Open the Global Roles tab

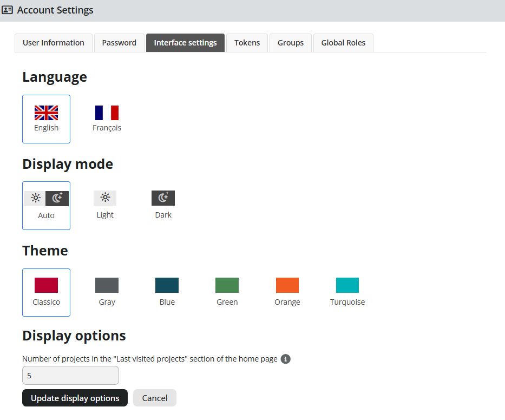point(343,42)
